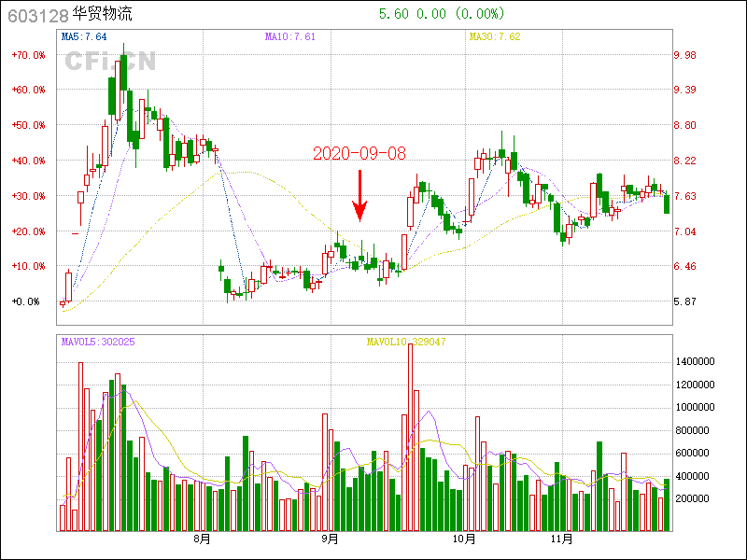Click the +70.0% axis label
This screenshot has height=560, width=747.
(x=29, y=55)
